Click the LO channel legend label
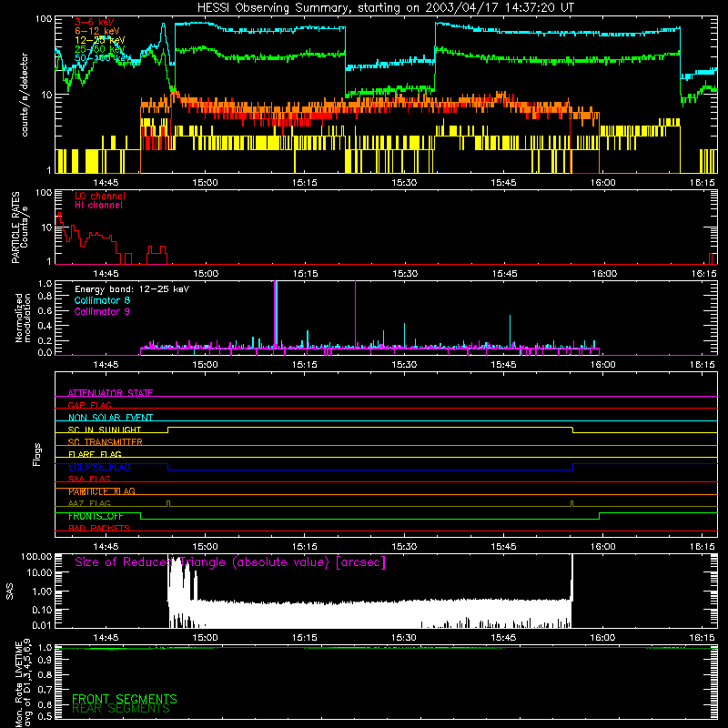The width and height of the screenshot is (728, 728). [100, 196]
